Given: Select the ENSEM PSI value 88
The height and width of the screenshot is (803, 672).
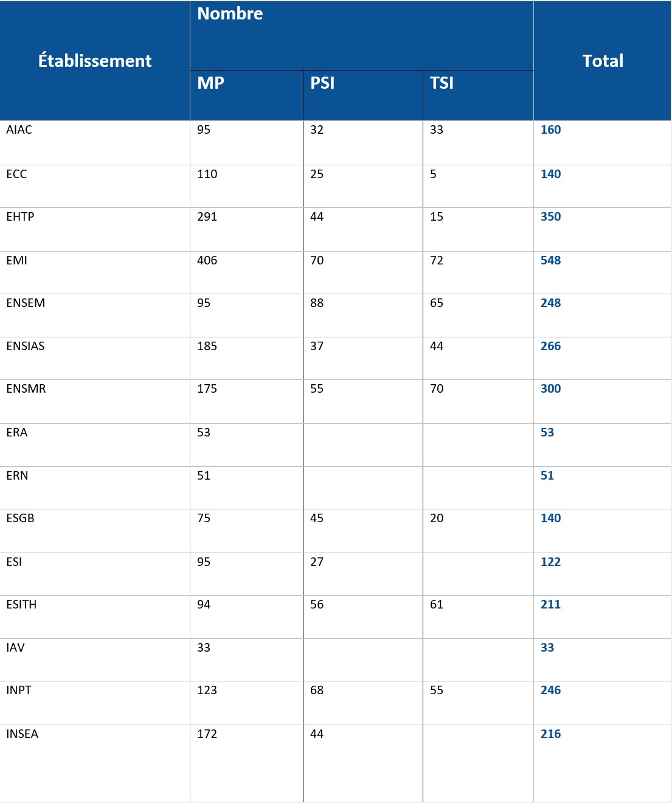Looking at the screenshot, I should point(317,303).
